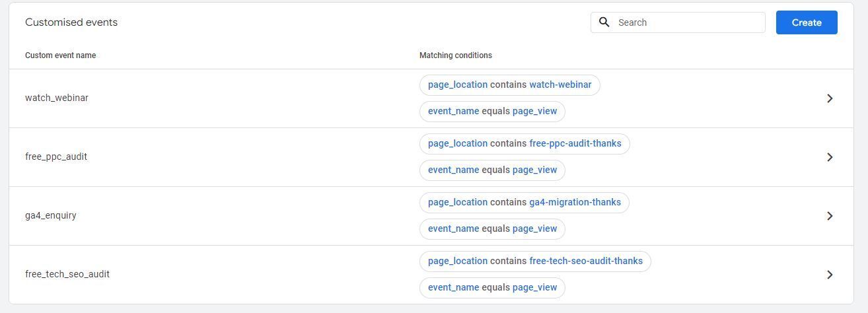The width and height of the screenshot is (868, 313).
Task: Click the Create button
Action: [807, 22]
